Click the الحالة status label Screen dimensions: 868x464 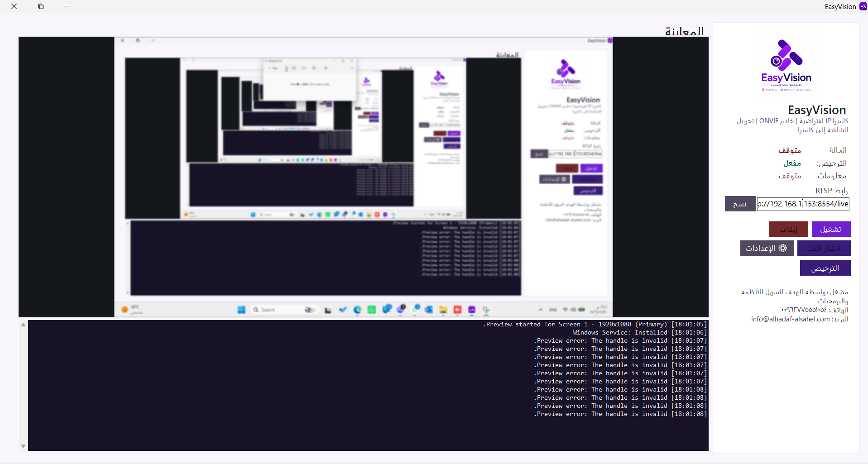point(838,150)
